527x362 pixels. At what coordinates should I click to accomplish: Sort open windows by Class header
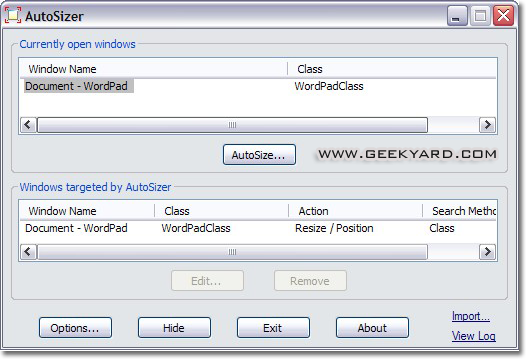coord(392,69)
